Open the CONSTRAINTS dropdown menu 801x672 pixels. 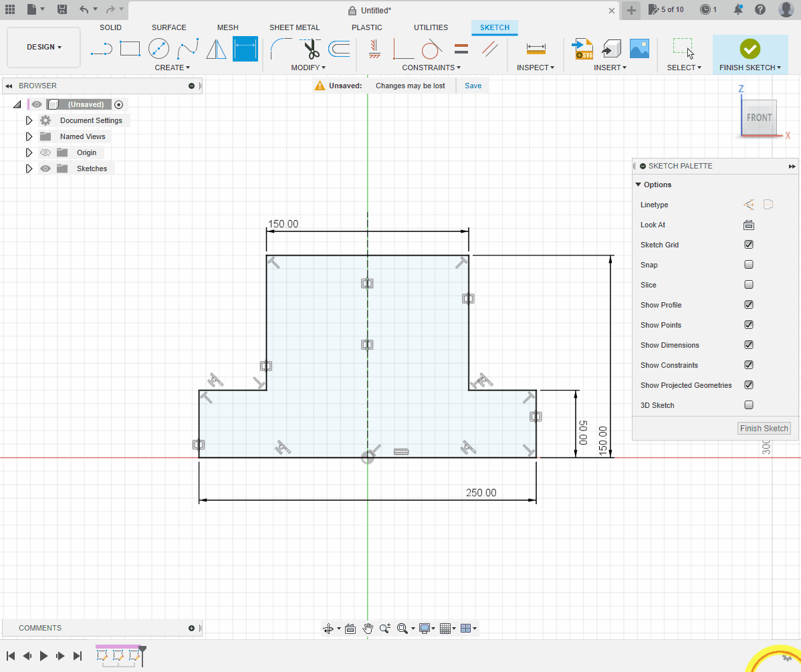tap(431, 68)
